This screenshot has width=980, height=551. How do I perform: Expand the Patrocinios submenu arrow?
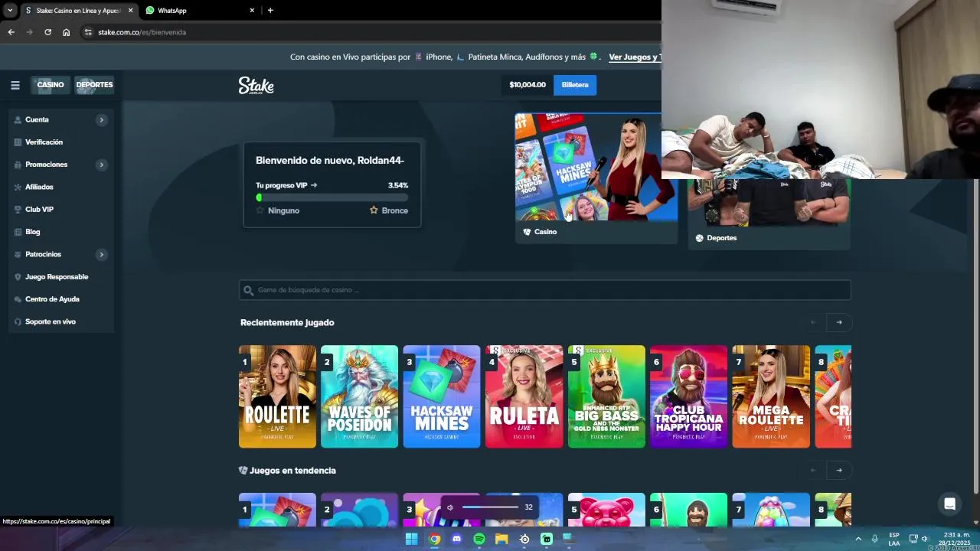[x=101, y=254]
